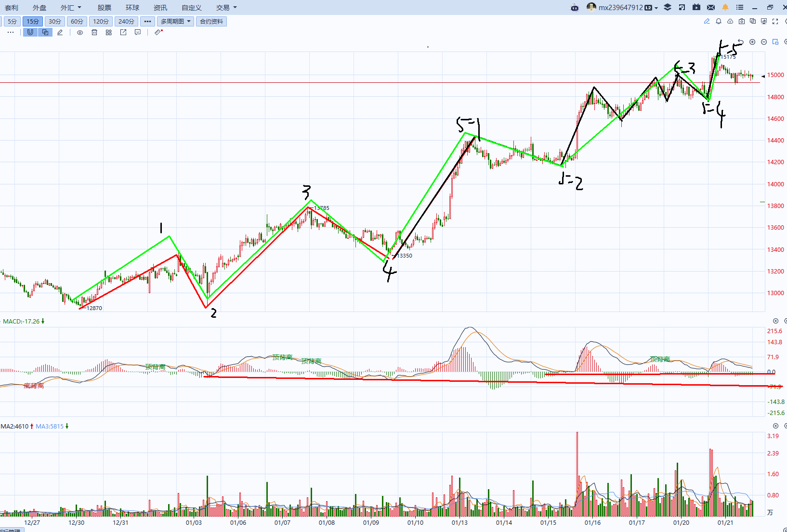Image resolution: width=787 pixels, height=532 pixels.
Task: Open the 多周期图 dropdown
Action: pos(175,21)
